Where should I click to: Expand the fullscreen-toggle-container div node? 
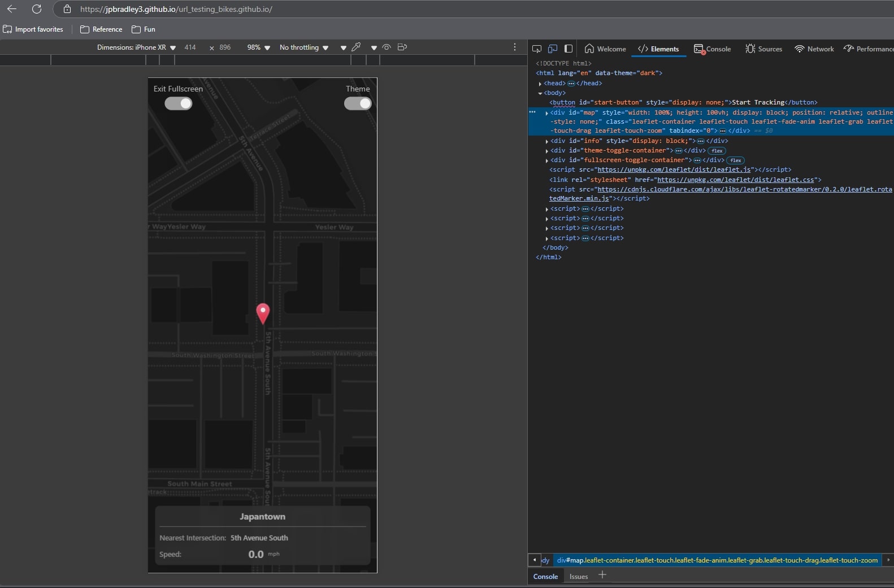point(546,160)
